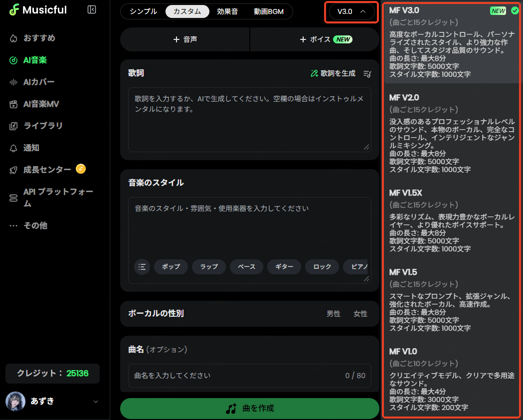The height and width of the screenshot is (420, 523).
Task: Choose the MF V1.5X model
Action: click(x=453, y=220)
